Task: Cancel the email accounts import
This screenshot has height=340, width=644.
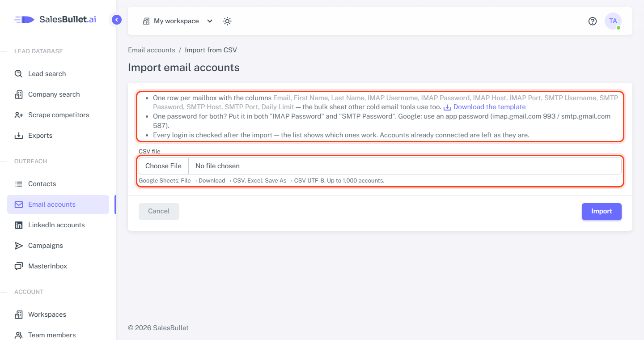Action: click(x=159, y=212)
